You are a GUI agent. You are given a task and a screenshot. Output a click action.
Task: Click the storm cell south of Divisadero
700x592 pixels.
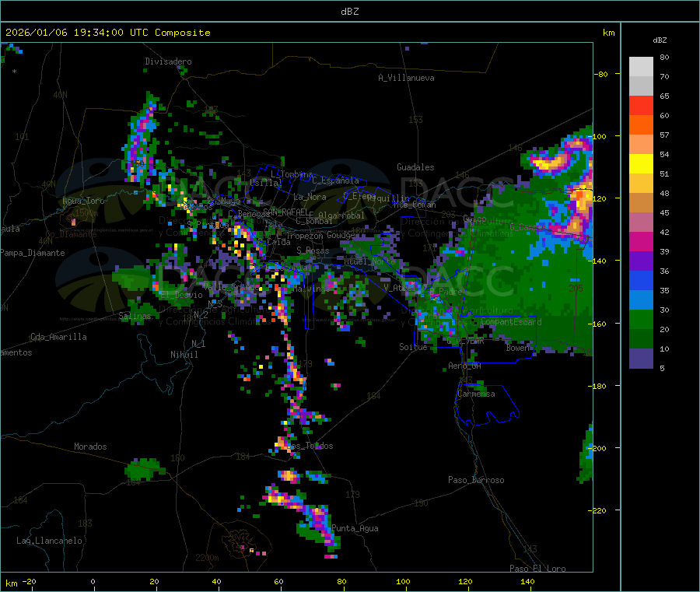click(x=140, y=138)
